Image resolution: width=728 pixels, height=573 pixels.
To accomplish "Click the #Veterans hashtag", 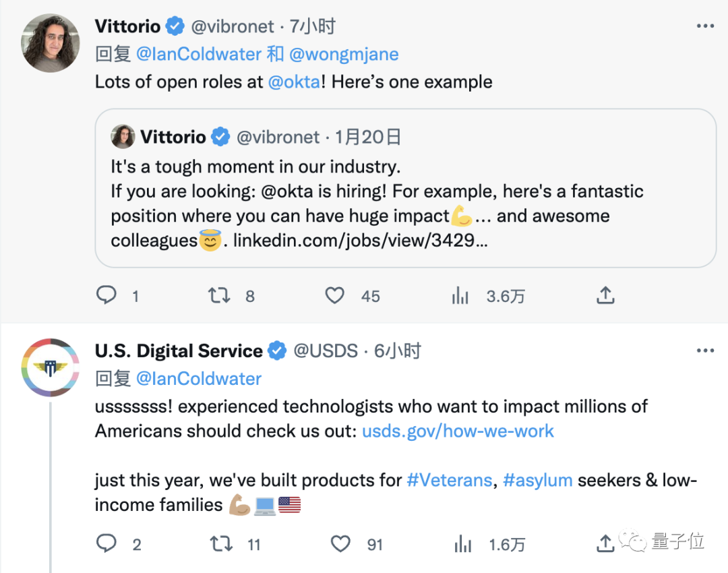I will pos(450,481).
